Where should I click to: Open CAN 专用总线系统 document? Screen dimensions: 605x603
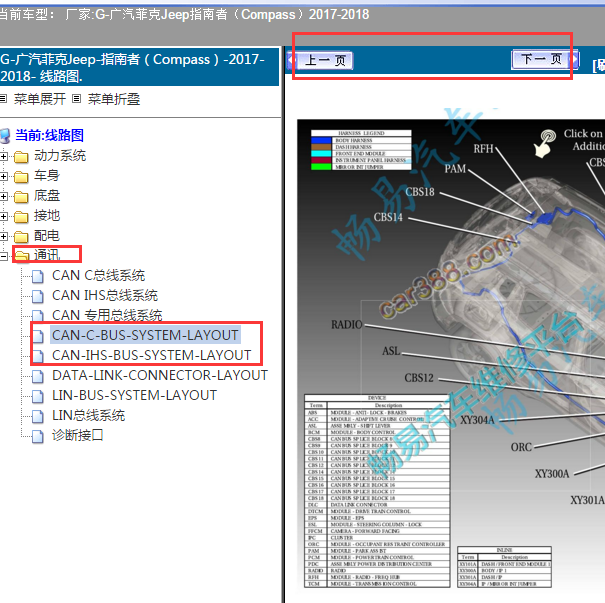pos(107,315)
